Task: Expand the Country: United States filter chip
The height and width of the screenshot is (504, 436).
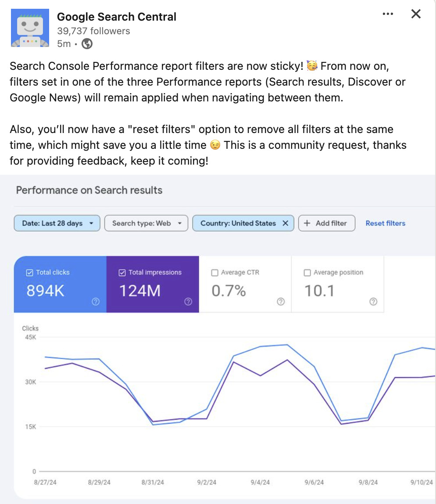Action: (x=237, y=223)
